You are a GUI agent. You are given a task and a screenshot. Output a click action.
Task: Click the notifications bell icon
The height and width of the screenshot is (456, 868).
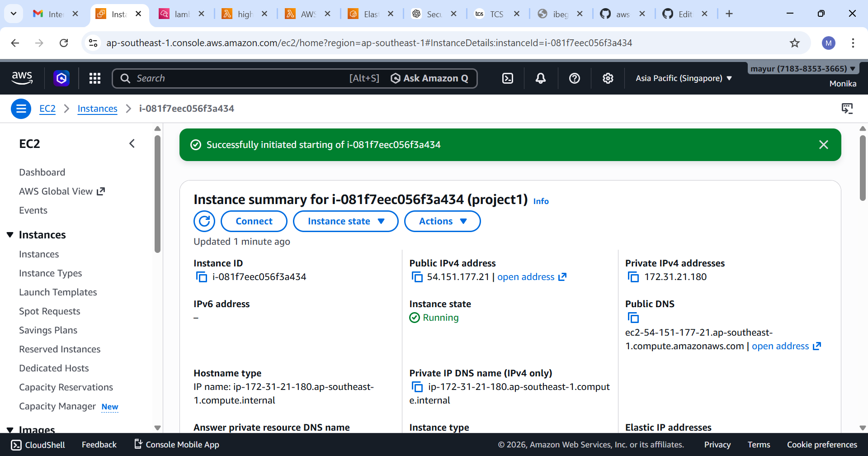click(540, 78)
